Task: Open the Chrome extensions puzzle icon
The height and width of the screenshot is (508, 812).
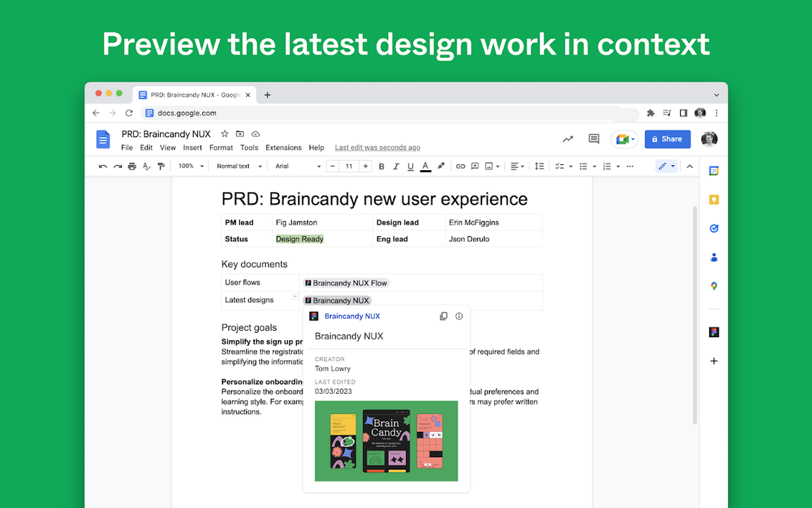Action: pos(651,113)
